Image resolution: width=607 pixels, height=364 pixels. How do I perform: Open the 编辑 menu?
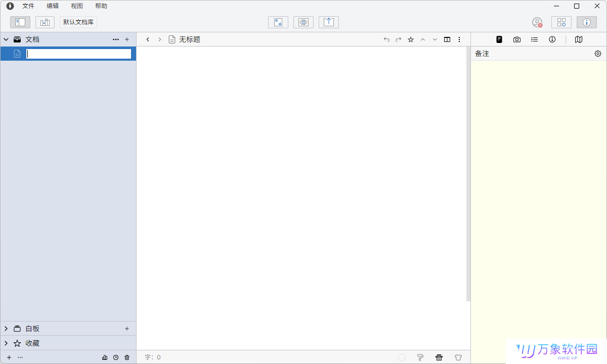point(53,6)
